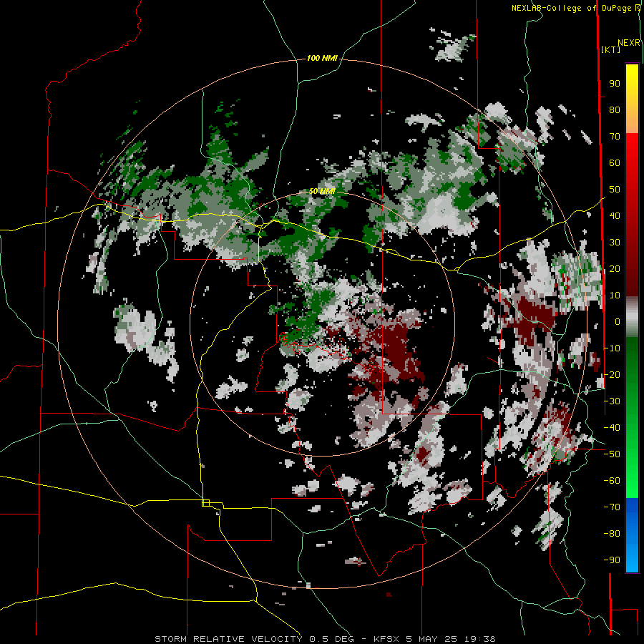
Task: Click the -30 value on velocity scale
Action: [612, 401]
